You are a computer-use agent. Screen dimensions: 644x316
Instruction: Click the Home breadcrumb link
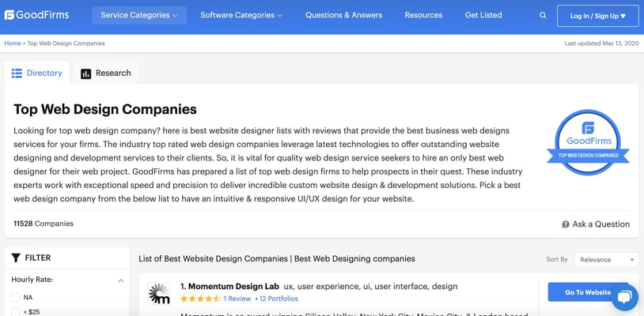pyautogui.click(x=13, y=43)
